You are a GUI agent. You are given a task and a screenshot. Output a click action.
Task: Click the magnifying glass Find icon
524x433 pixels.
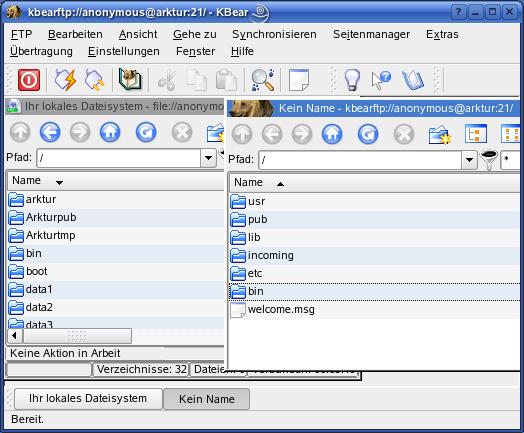(263, 80)
